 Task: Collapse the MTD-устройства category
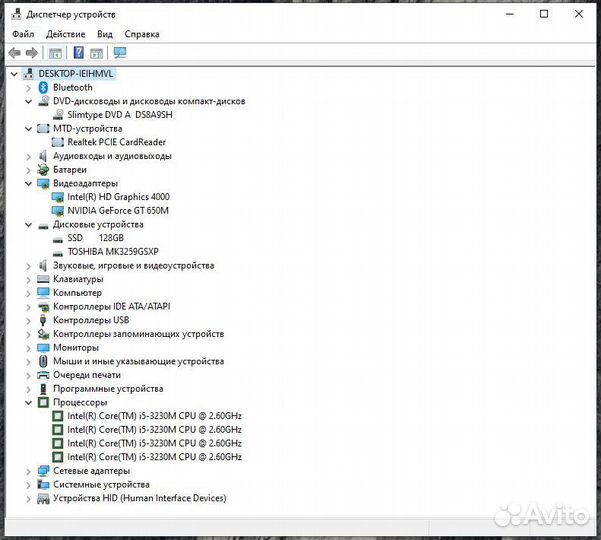coord(28,129)
